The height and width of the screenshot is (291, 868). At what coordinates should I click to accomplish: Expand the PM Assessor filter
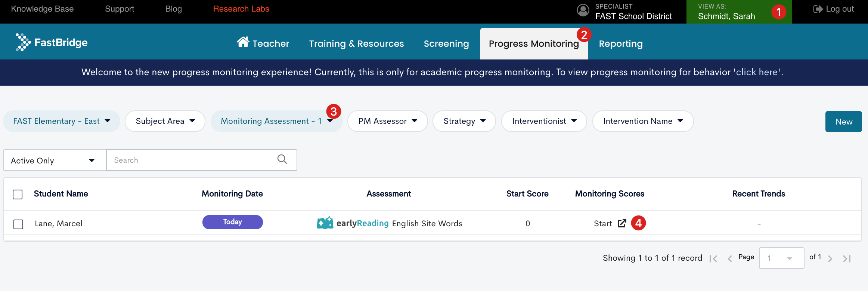click(388, 121)
